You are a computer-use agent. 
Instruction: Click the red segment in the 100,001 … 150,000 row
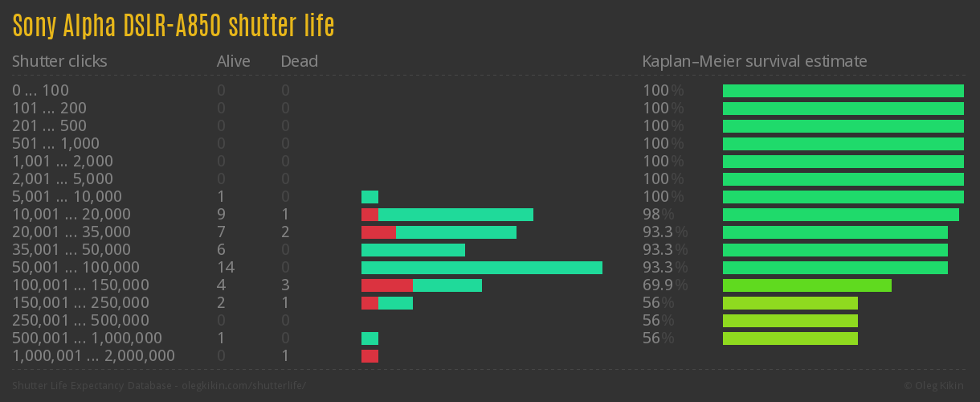(x=386, y=285)
